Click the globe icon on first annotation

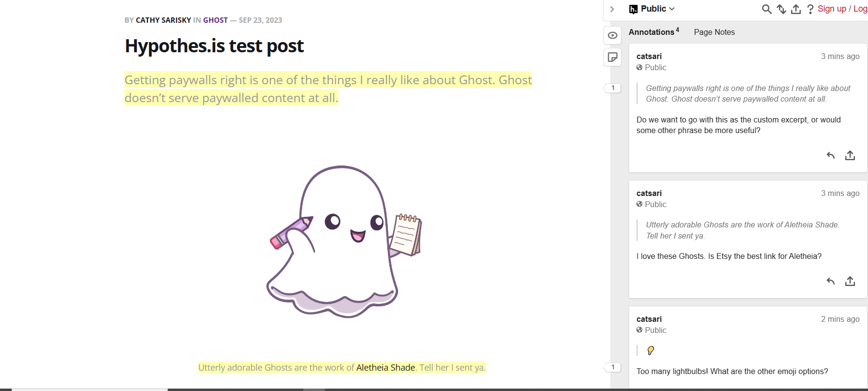point(640,68)
